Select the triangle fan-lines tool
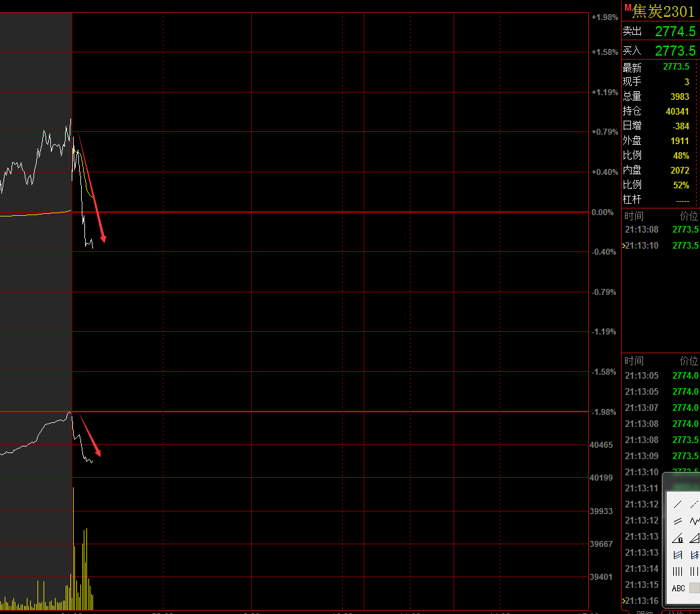 click(x=694, y=538)
